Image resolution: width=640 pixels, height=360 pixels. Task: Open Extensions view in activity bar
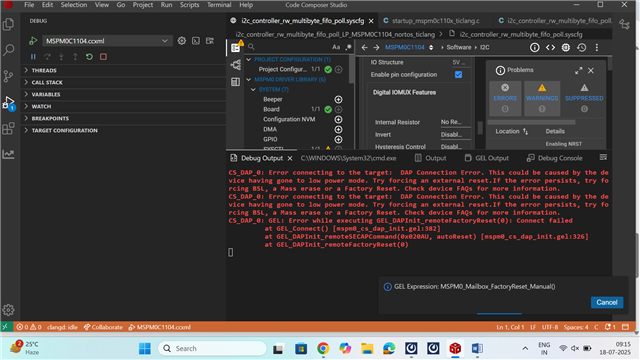[9, 129]
